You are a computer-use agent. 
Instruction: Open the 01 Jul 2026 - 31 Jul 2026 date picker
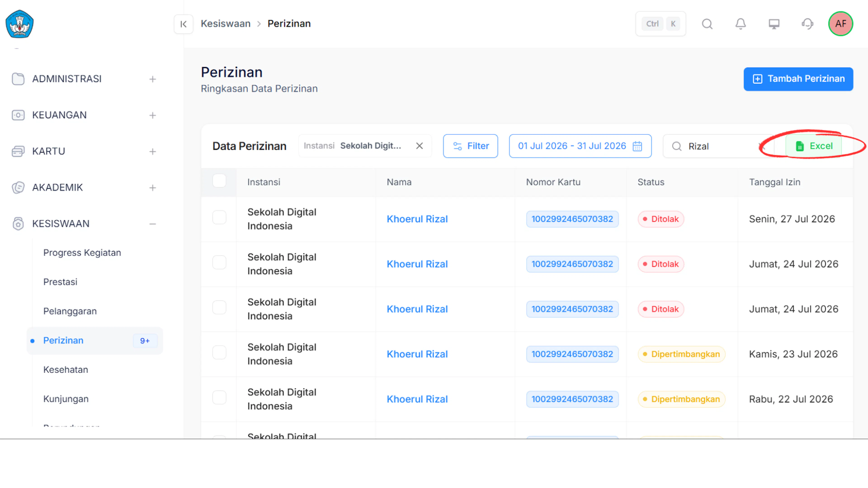coord(580,146)
